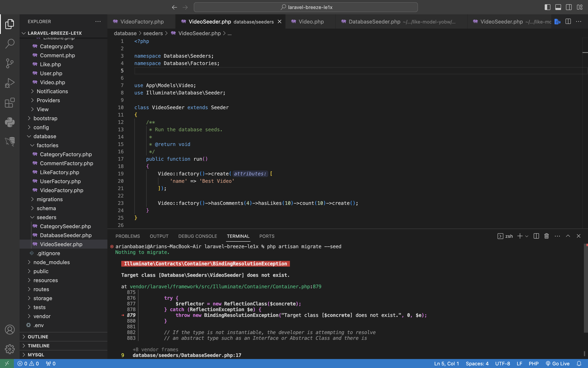This screenshot has width=588, height=368.
Task: Open errors and warnings count in status bar
Action: (28, 364)
